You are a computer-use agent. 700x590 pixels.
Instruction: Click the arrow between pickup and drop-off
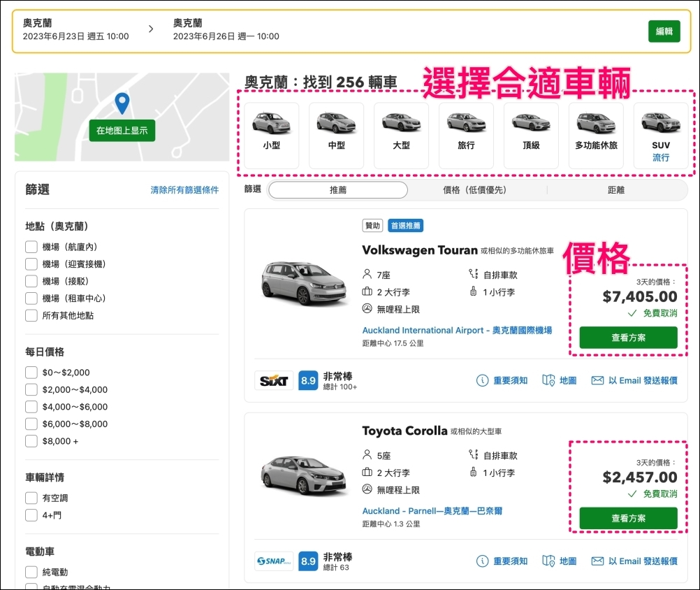coord(151,29)
